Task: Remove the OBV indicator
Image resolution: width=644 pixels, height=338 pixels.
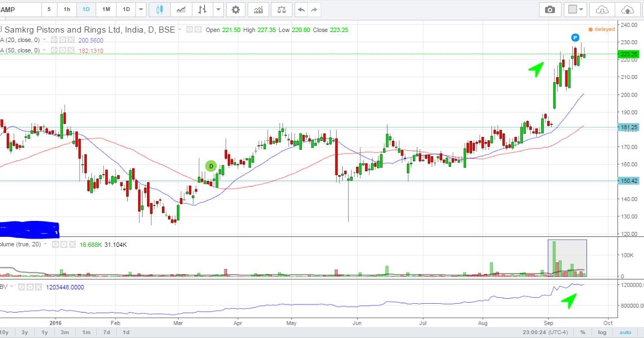Action: pyautogui.click(x=38, y=287)
